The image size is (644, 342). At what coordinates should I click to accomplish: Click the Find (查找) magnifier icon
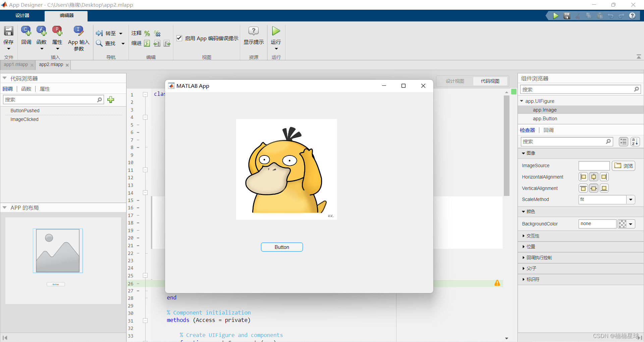pyautogui.click(x=99, y=43)
